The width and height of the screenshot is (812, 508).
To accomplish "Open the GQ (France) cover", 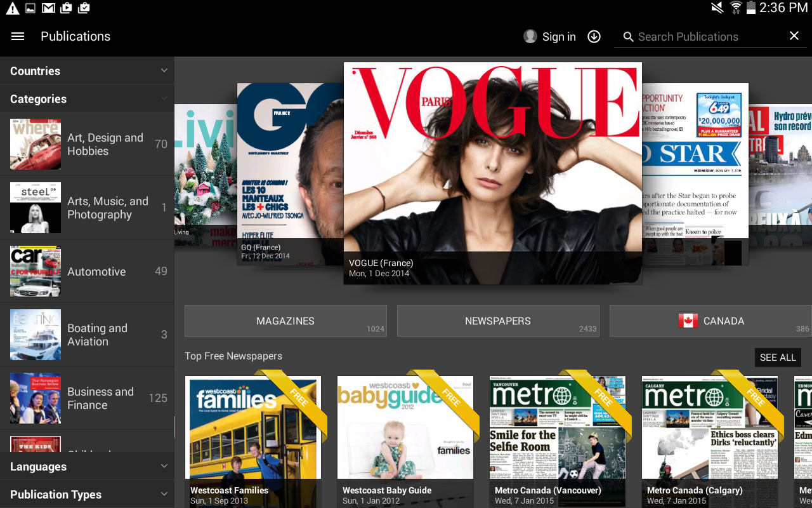I will point(291,174).
